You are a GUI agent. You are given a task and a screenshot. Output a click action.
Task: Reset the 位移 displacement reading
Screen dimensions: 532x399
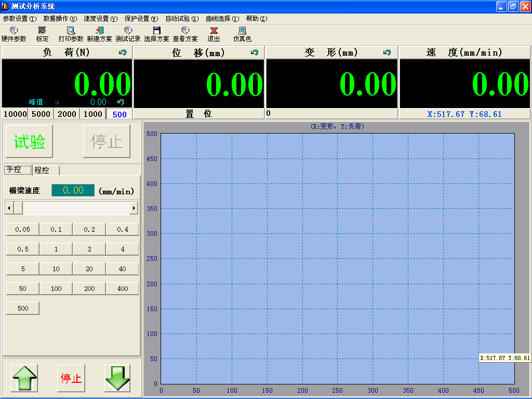[255, 52]
